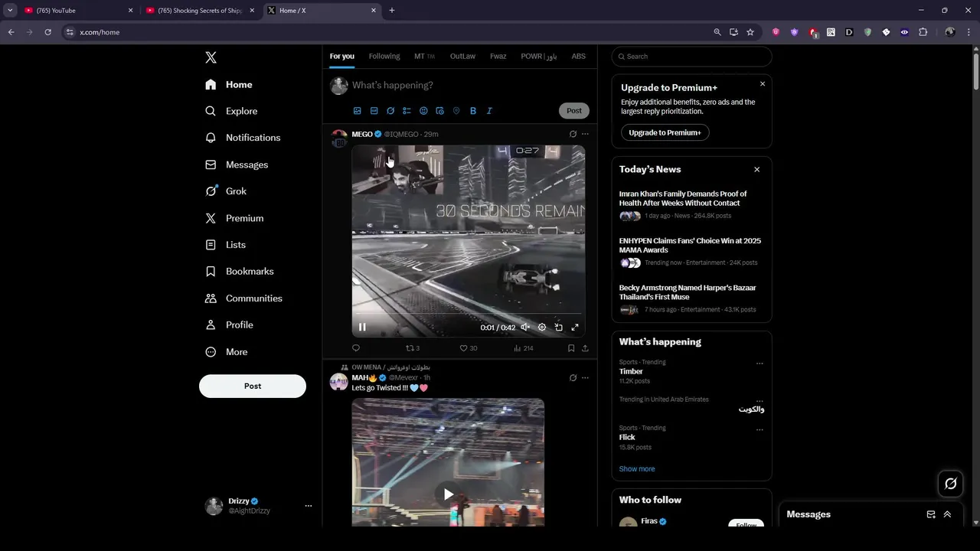Expand the MEGO video to fullscreen

(x=575, y=328)
